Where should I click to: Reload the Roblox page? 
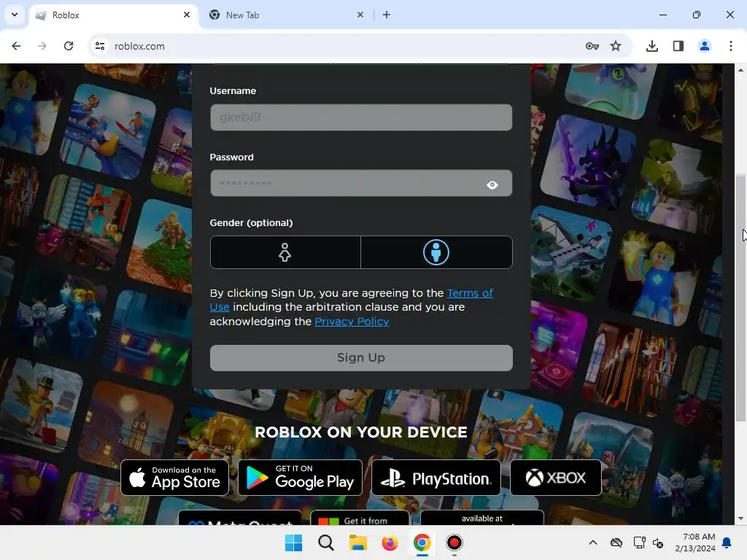69,46
